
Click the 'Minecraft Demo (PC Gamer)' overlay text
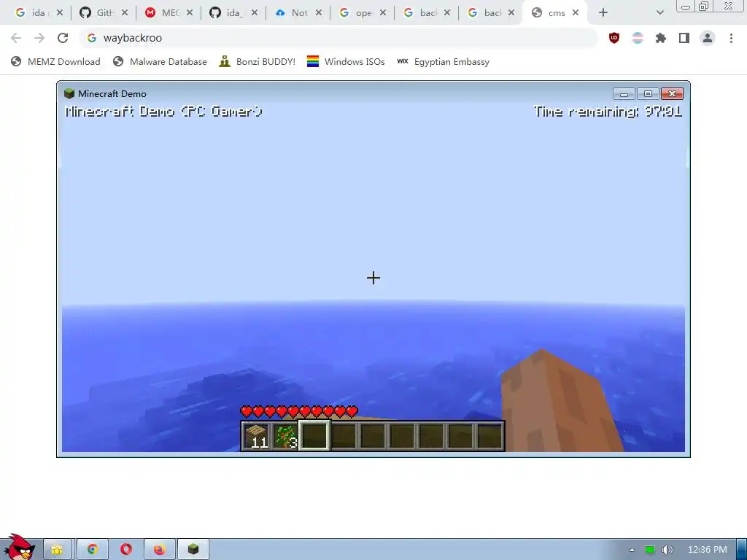(163, 112)
